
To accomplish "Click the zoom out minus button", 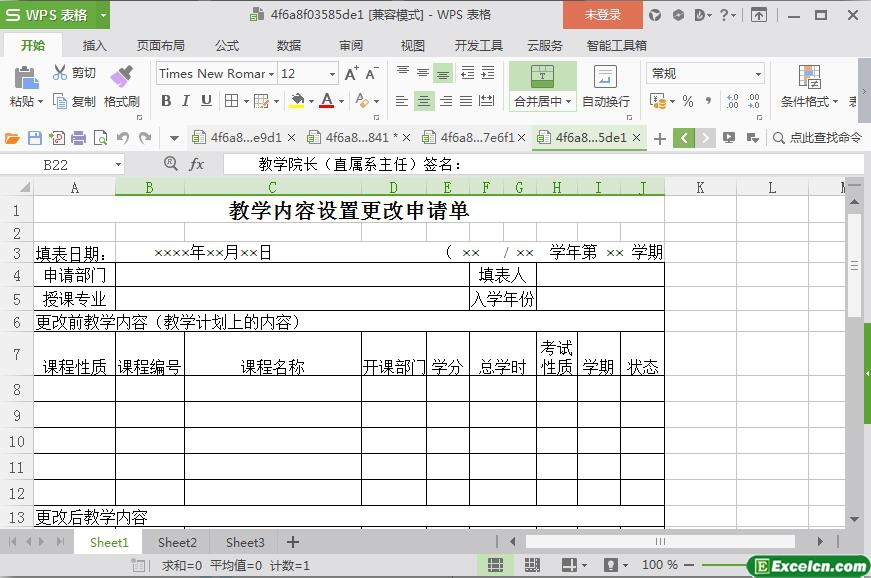I will (689, 565).
